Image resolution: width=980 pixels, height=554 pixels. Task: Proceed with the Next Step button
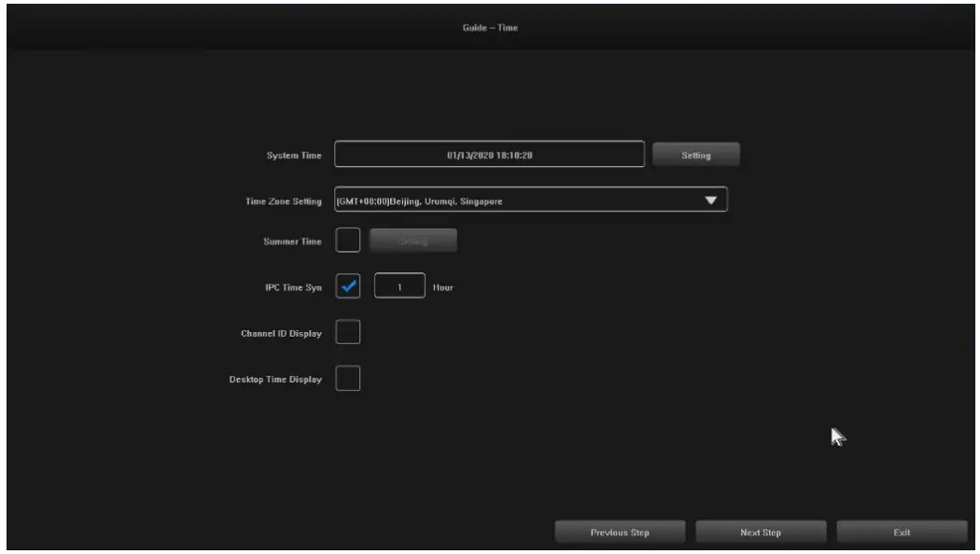[761, 533]
